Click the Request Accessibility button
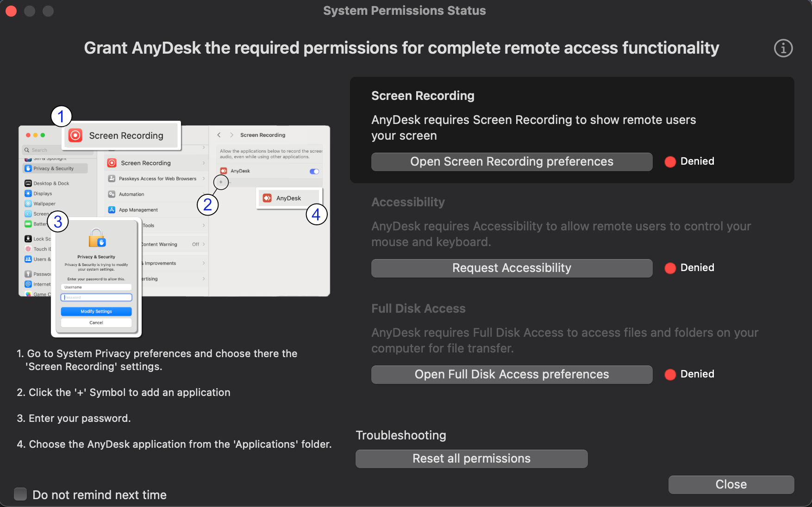812x507 pixels. click(512, 268)
